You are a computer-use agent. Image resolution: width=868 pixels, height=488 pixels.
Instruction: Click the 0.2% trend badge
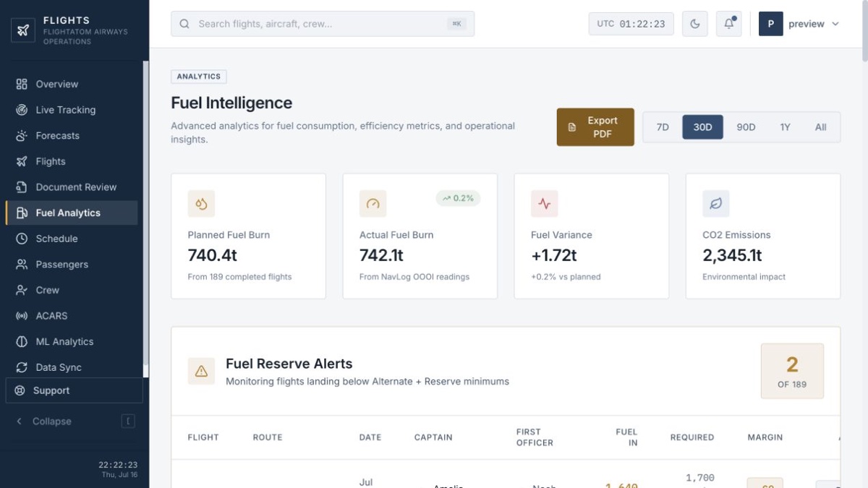(x=458, y=198)
